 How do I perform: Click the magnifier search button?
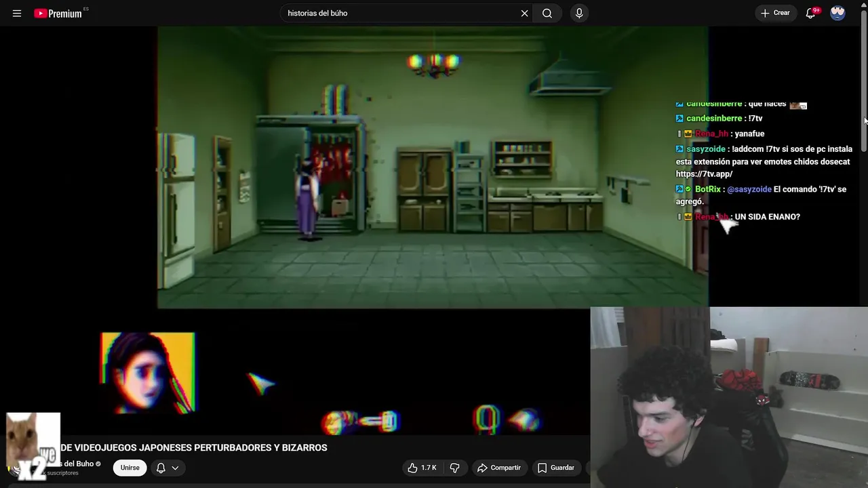547,13
